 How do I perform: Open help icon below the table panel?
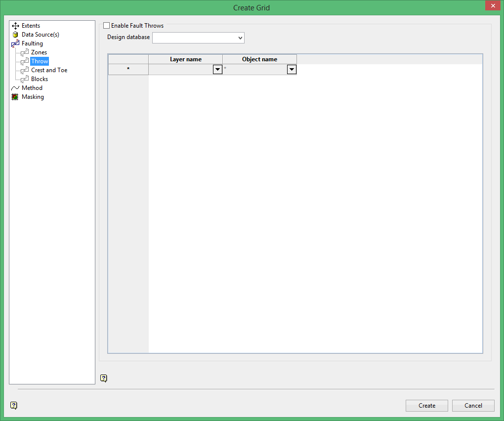point(103,378)
